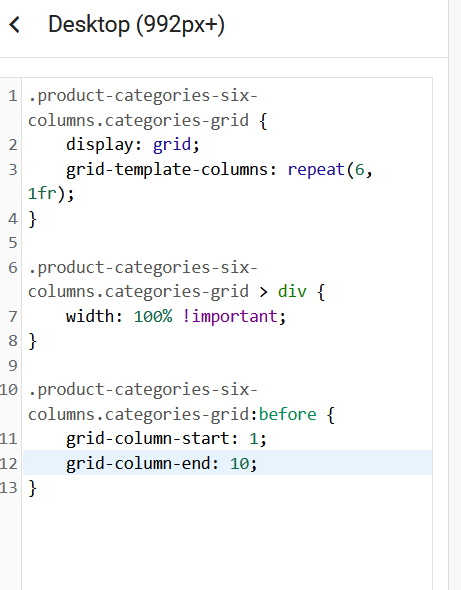
Task: Click '.product-categories-six-' selector on line 10
Action: [143, 390]
